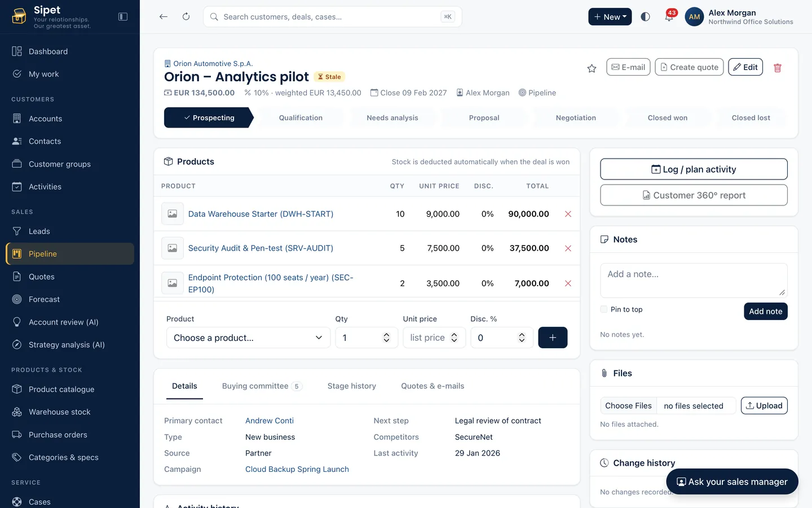The image size is (812, 508).
Task: Open the Choose a product dropdown
Action: click(248, 338)
